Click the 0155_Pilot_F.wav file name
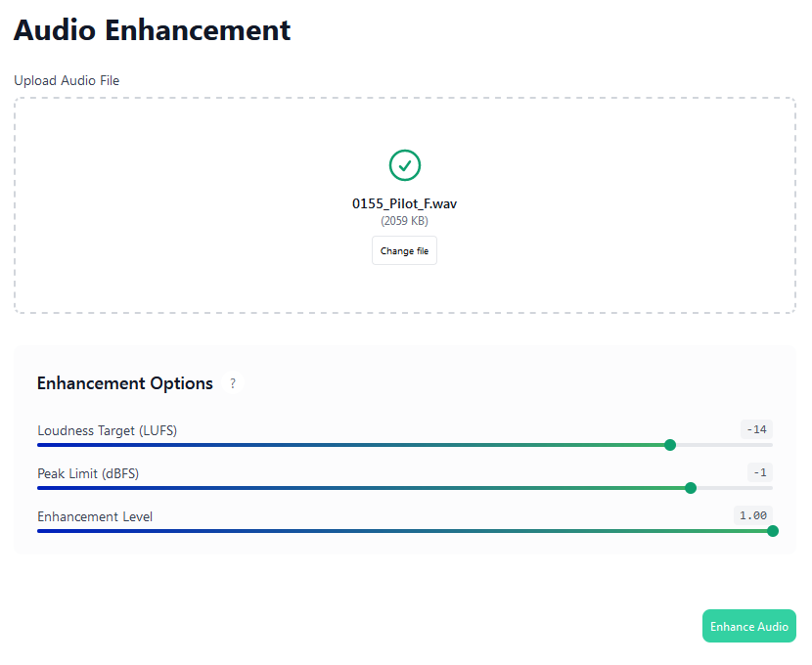Image resolution: width=812 pixels, height=665 pixels. tap(404, 204)
